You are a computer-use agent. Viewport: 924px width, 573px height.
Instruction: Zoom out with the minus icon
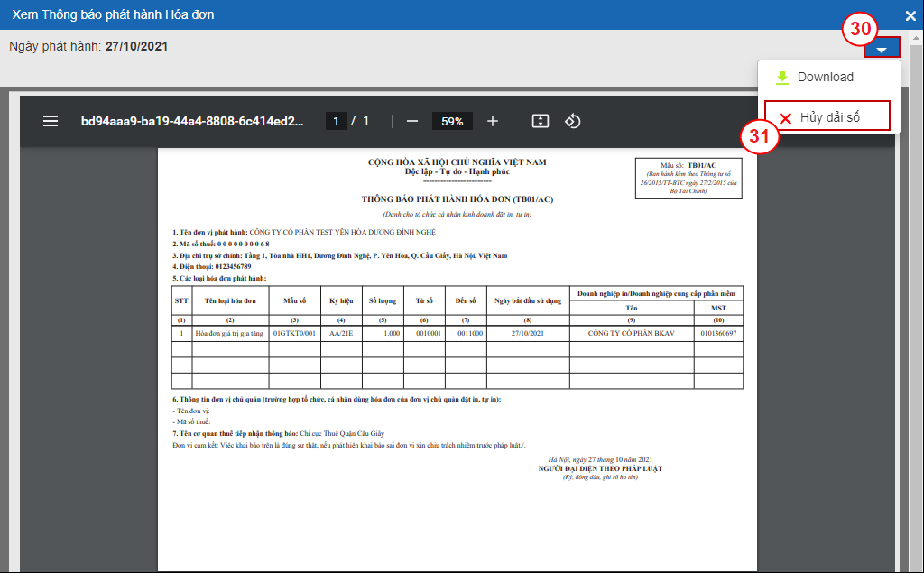(412, 121)
